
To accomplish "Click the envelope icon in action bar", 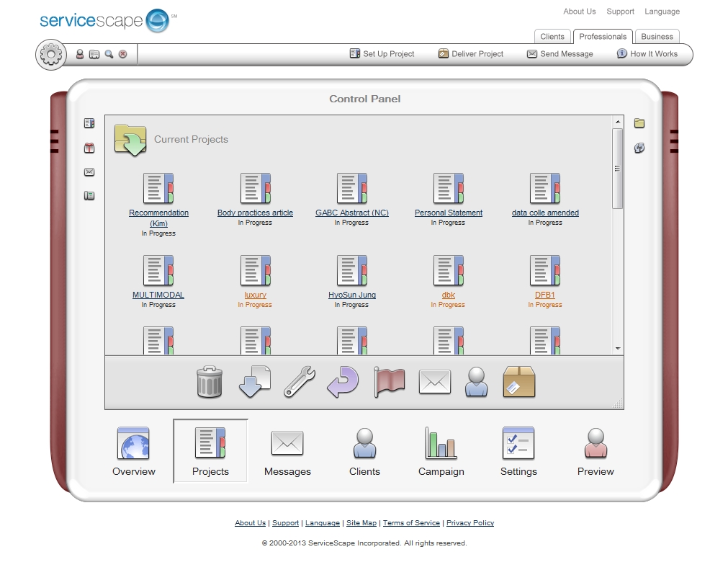I will pos(435,382).
